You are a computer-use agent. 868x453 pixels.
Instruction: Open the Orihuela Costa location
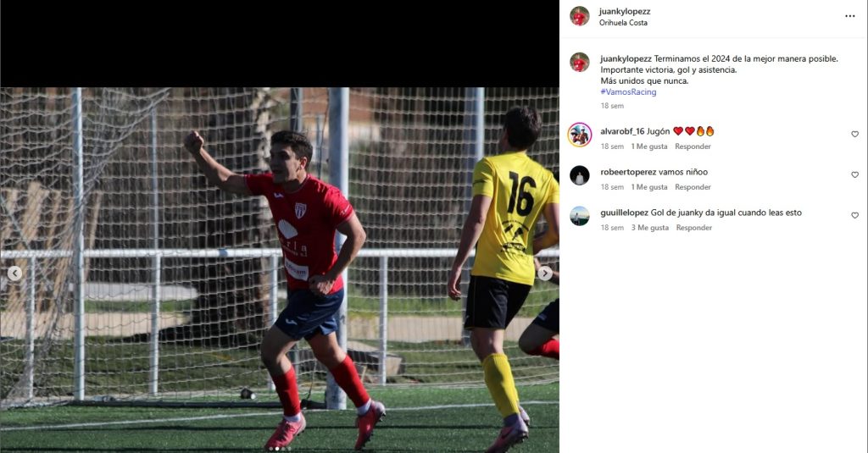(623, 23)
